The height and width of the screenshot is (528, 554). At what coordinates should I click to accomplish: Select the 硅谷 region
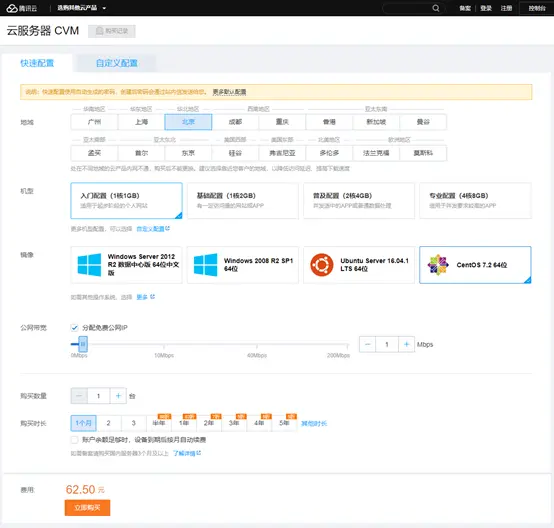(235, 153)
